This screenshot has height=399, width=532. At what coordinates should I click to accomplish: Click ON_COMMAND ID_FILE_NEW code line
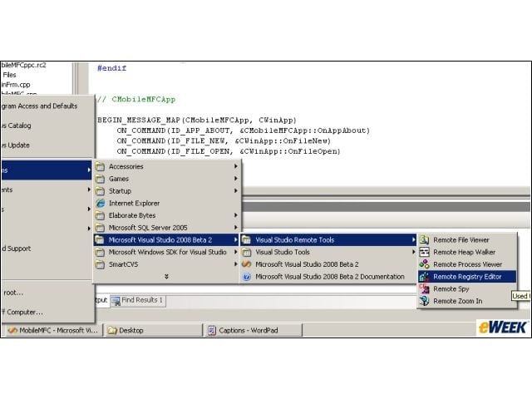coord(224,140)
